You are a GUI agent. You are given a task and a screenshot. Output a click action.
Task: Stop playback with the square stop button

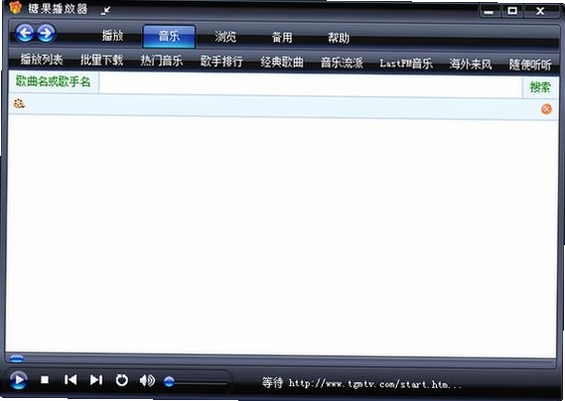[x=45, y=380]
